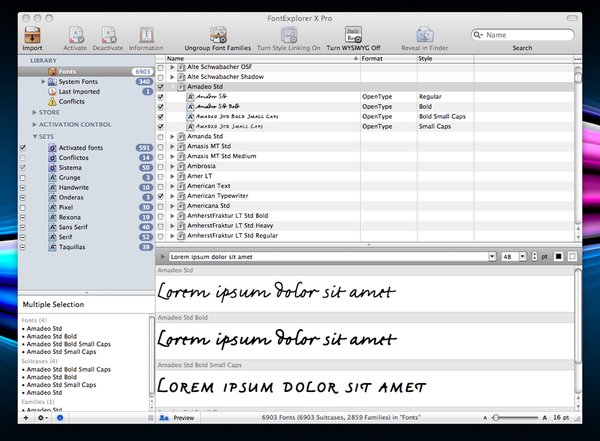The image size is (600, 441).
Task: Toggle the American Typewriter checkbox
Action: [x=161, y=196]
